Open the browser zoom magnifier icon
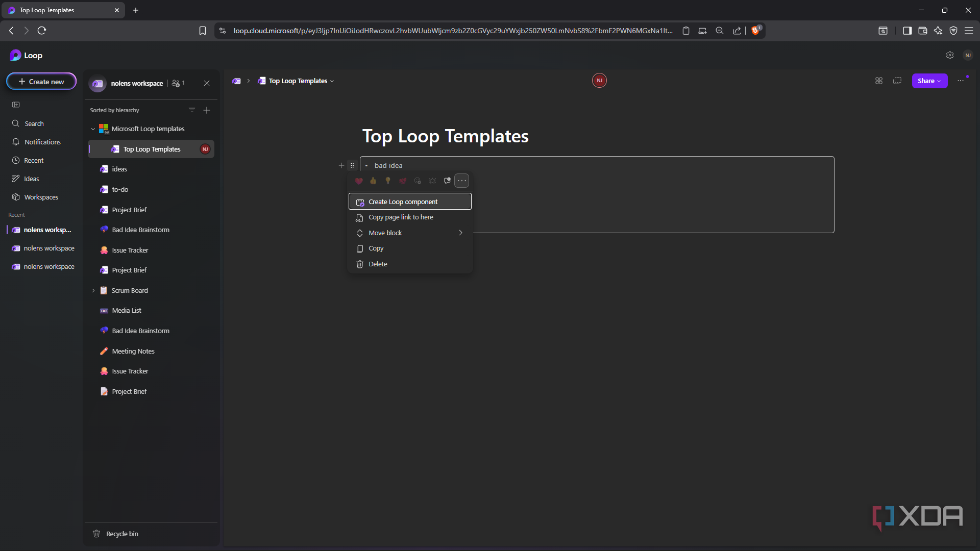 [720, 31]
